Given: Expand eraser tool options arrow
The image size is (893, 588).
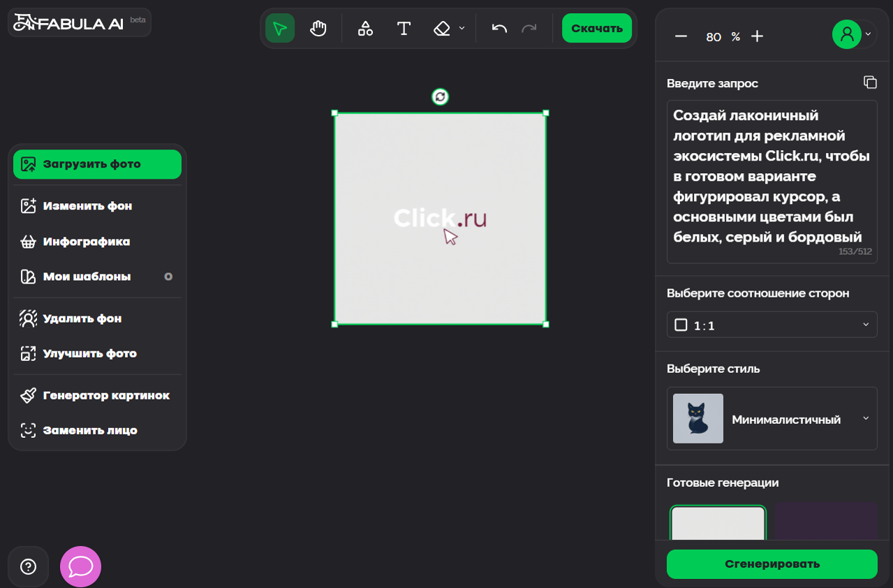Looking at the screenshot, I should click(462, 29).
